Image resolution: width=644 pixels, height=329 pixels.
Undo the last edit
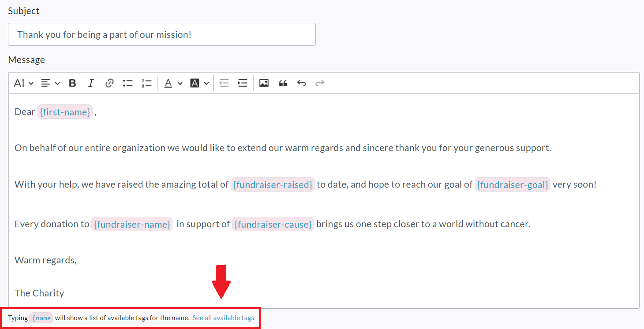pos(301,83)
